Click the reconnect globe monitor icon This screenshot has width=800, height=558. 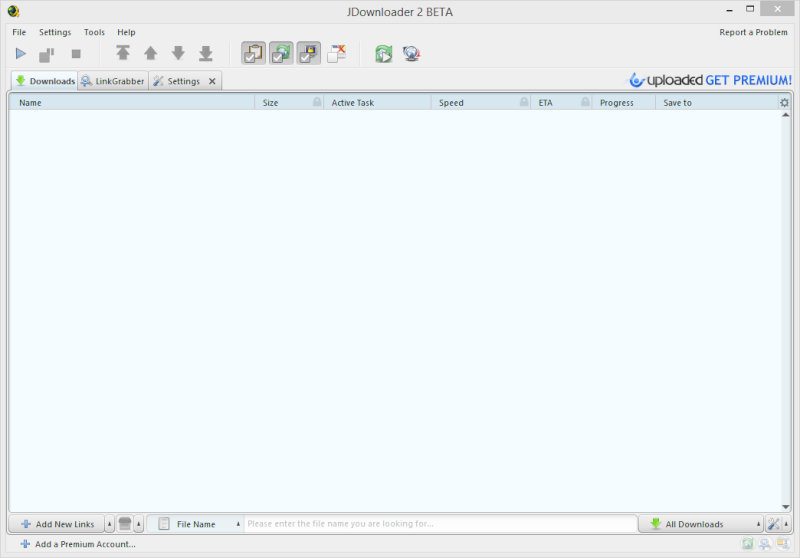tap(411, 53)
